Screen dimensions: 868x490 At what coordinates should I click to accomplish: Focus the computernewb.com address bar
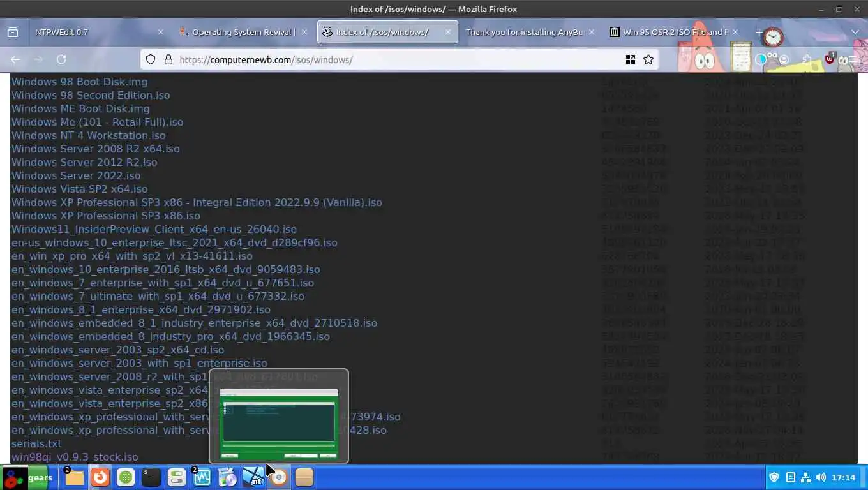coord(399,59)
